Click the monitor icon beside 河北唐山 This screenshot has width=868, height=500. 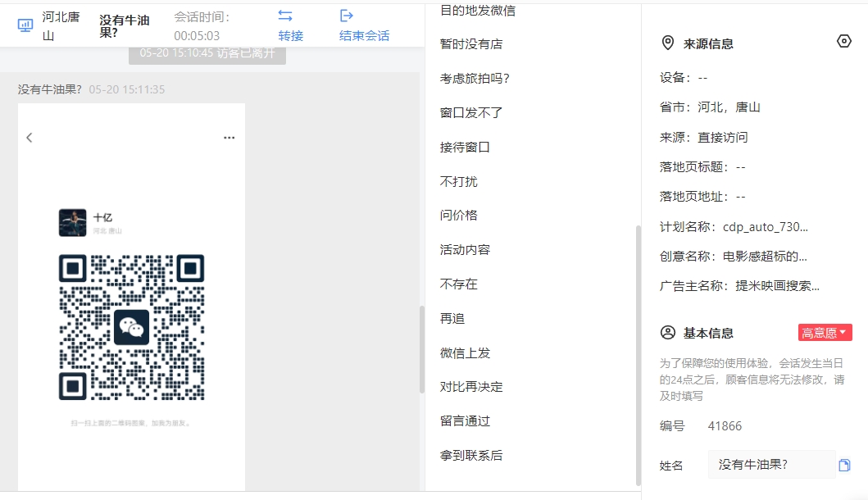tap(25, 25)
